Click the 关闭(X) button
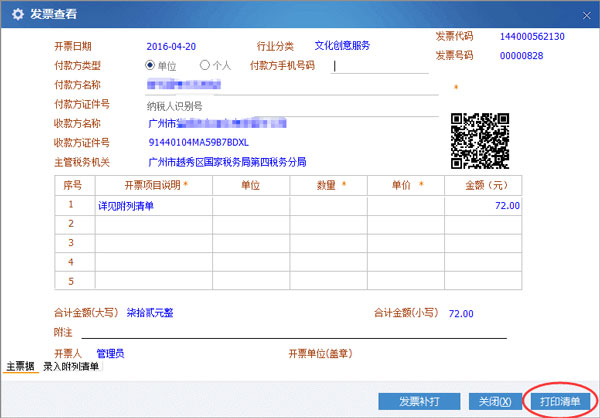The image size is (600, 418). pyautogui.click(x=494, y=401)
